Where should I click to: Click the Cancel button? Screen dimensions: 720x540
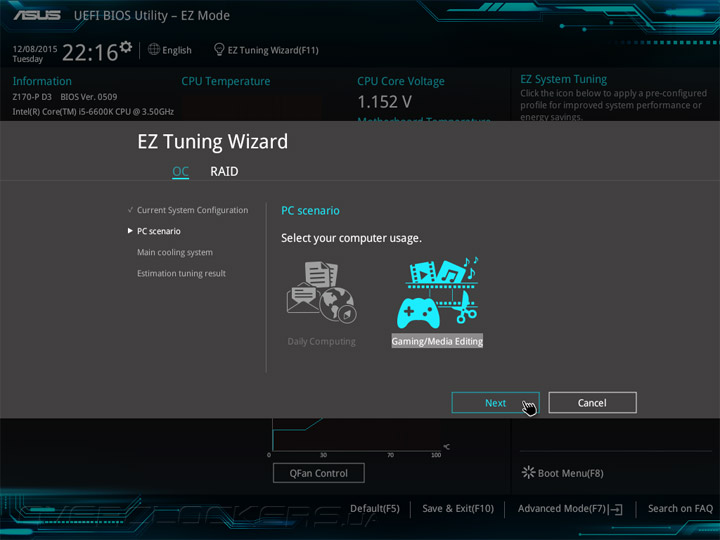point(592,403)
